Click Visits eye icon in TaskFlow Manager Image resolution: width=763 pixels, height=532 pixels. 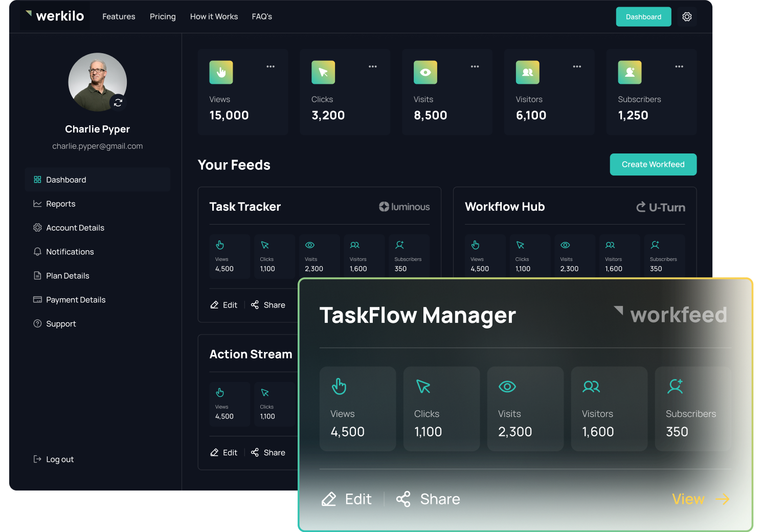click(507, 387)
